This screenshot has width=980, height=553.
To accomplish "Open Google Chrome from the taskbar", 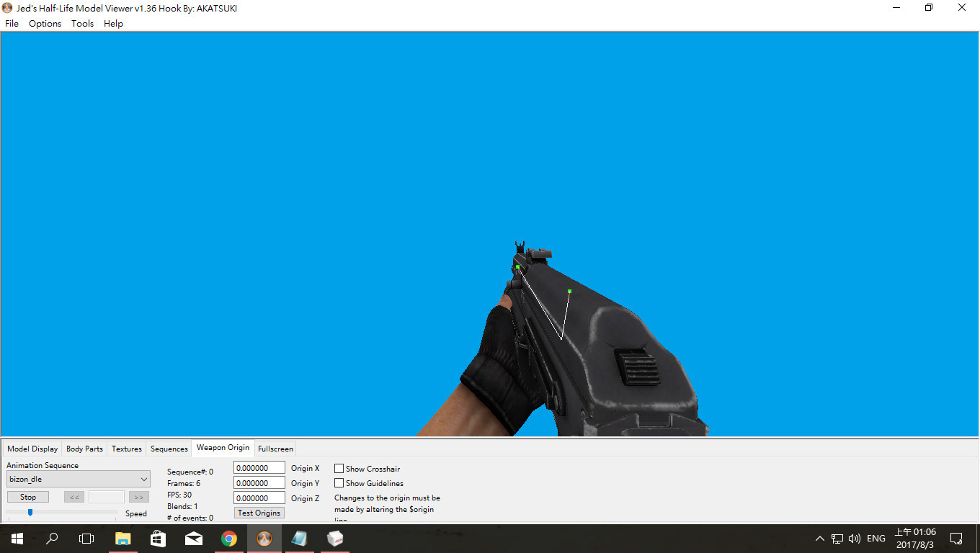I will [229, 538].
